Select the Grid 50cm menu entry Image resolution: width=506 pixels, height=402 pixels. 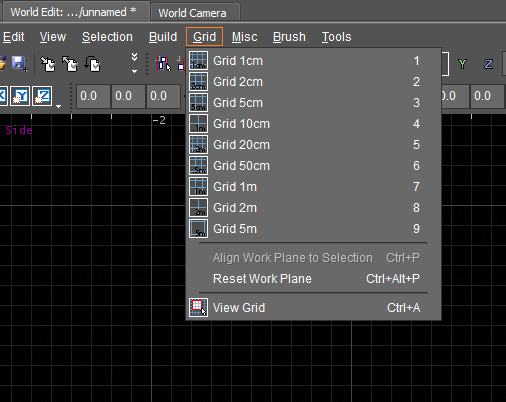tap(313, 166)
